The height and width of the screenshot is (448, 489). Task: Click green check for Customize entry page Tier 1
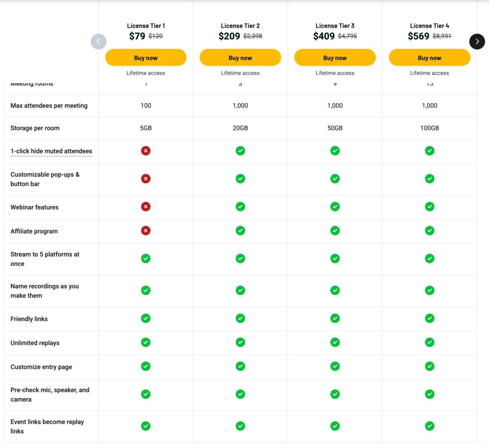[x=145, y=366]
